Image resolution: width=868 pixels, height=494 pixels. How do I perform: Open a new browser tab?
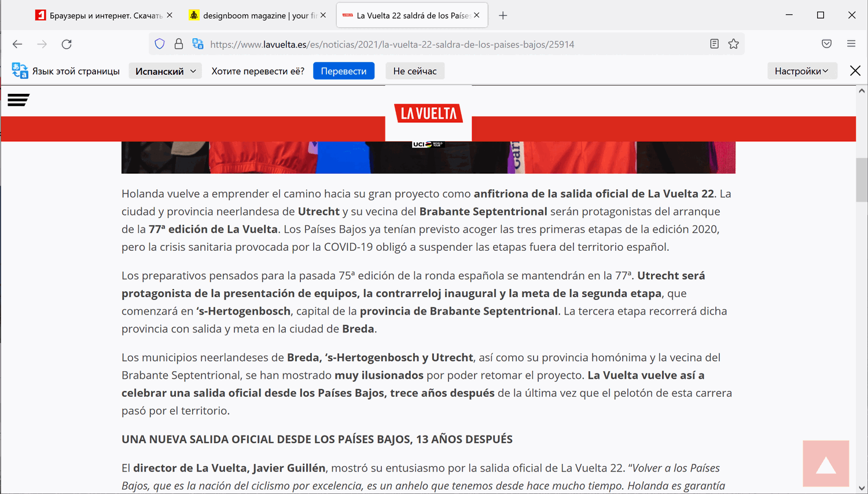(503, 16)
